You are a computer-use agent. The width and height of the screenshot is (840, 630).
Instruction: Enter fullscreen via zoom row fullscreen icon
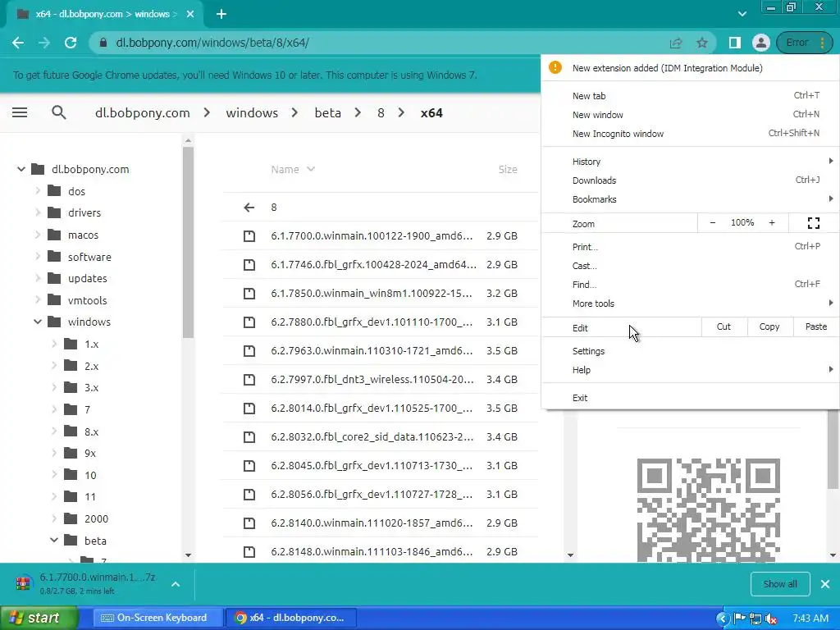tap(813, 223)
